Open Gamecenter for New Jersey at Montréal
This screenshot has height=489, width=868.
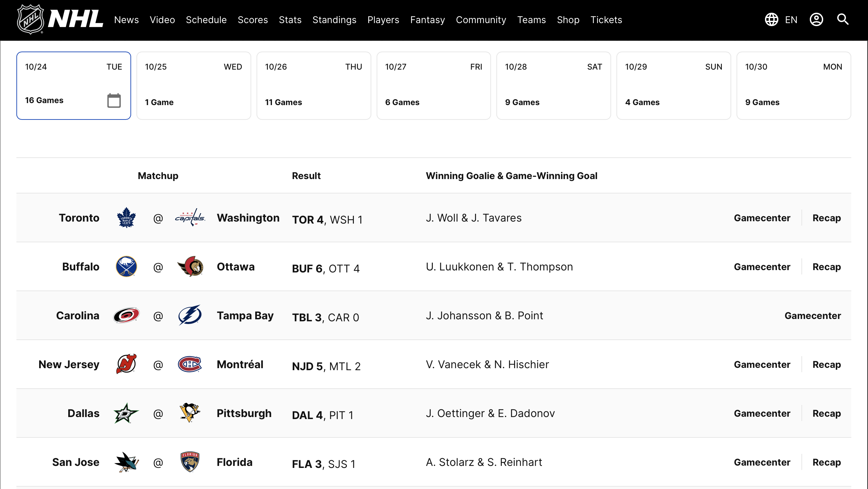tap(762, 364)
